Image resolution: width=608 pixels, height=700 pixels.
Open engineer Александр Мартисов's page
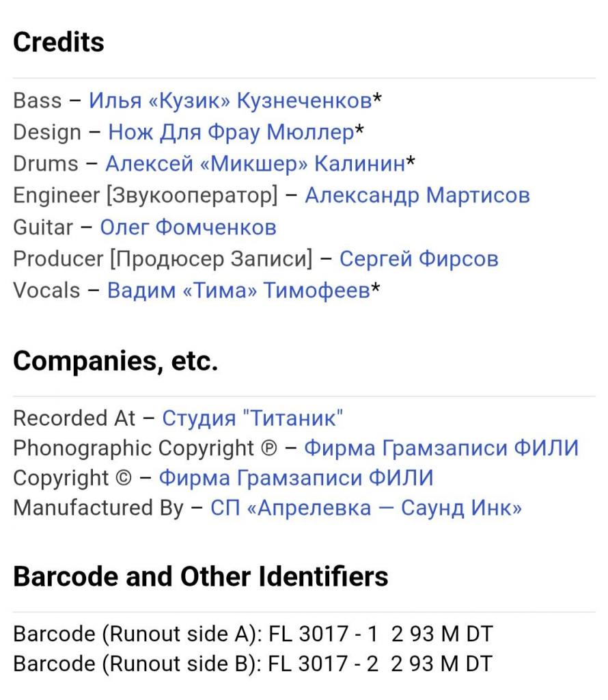click(x=417, y=196)
